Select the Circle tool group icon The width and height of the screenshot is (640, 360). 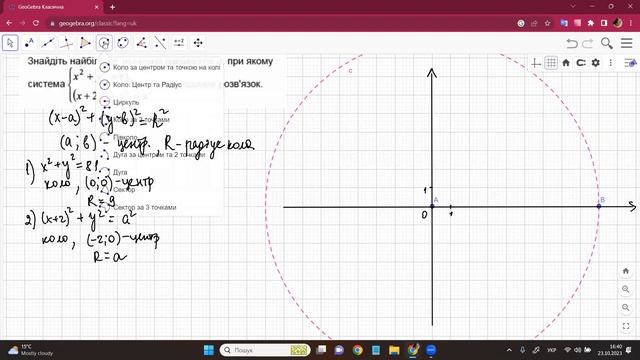[104, 43]
